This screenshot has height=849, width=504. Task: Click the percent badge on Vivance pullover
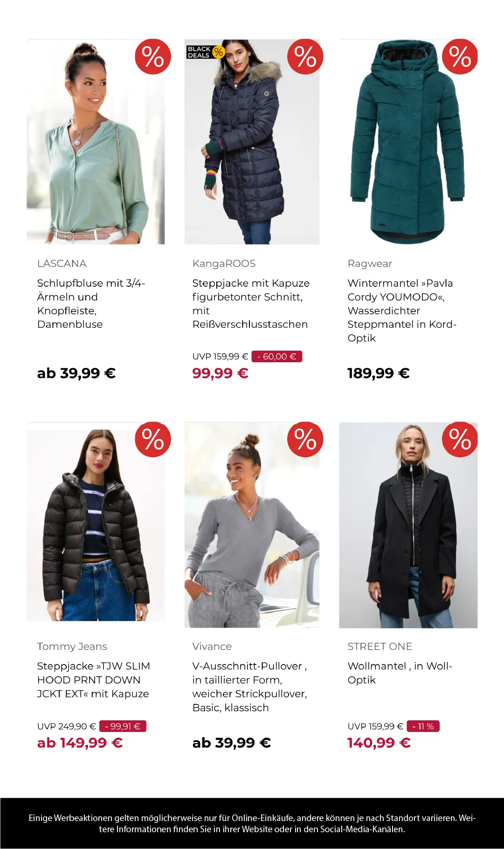(305, 439)
